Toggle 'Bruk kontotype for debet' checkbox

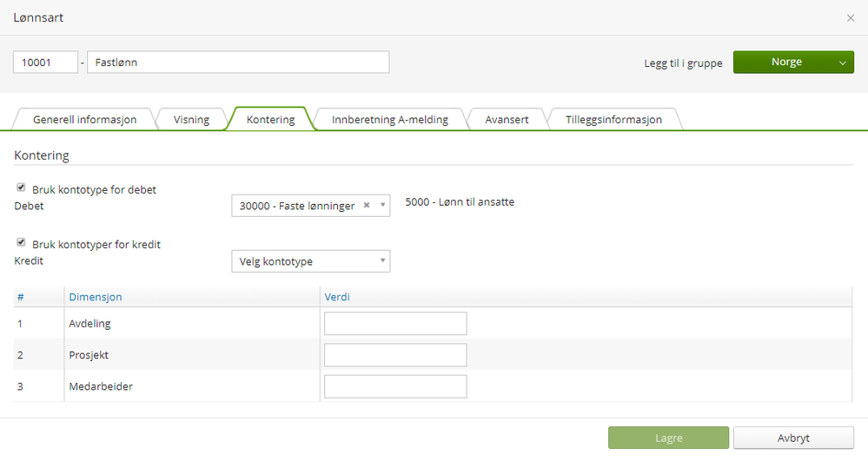click(21, 188)
